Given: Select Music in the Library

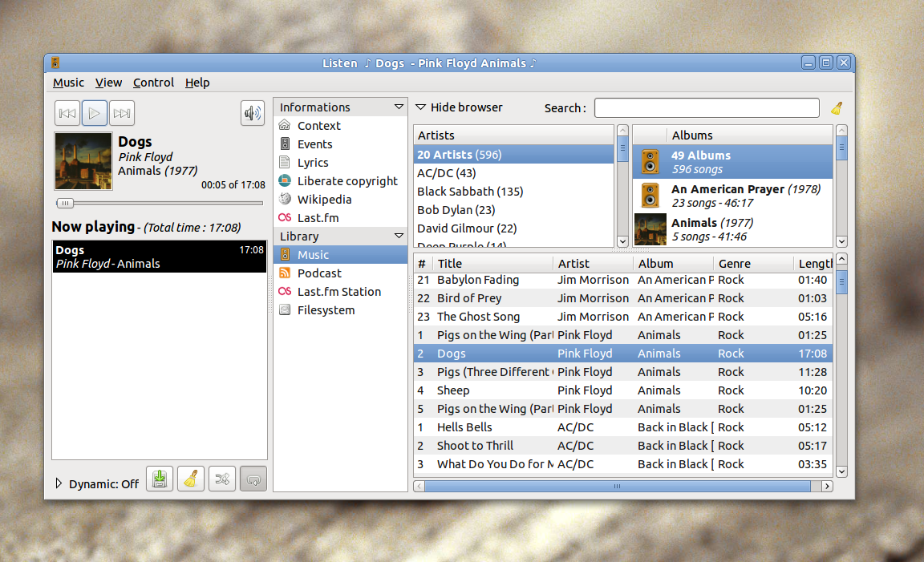Looking at the screenshot, I should (x=340, y=254).
